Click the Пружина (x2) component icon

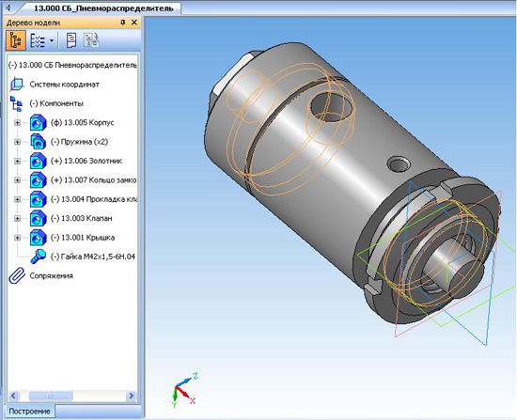pyautogui.click(x=38, y=142)
